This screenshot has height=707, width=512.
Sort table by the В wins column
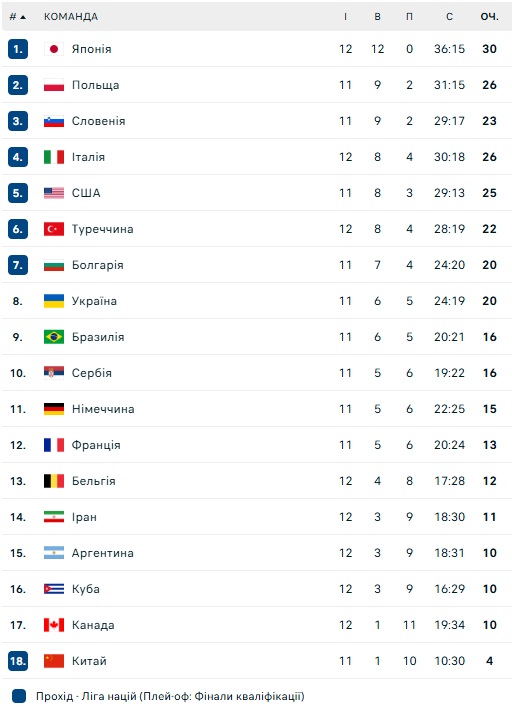[377, 17]
